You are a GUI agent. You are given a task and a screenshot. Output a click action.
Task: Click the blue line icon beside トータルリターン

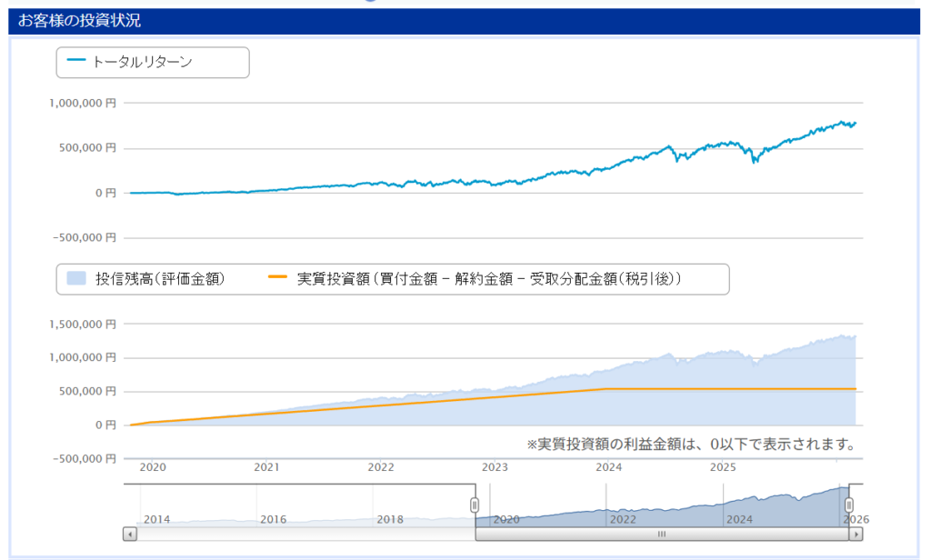(76, 62)
